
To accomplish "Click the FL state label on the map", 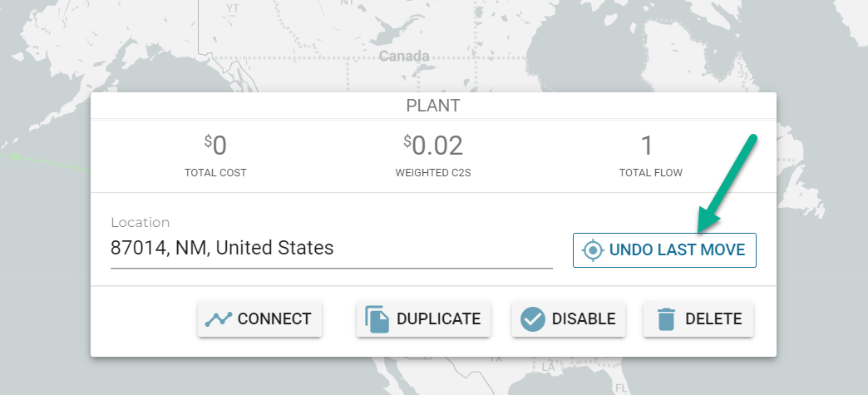I will [621, 388].
